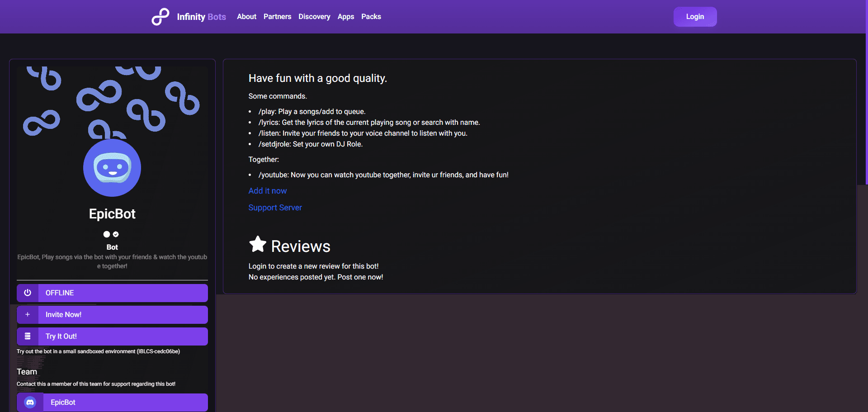
Task: Go to the Partners page
Action: coord(277,17)
